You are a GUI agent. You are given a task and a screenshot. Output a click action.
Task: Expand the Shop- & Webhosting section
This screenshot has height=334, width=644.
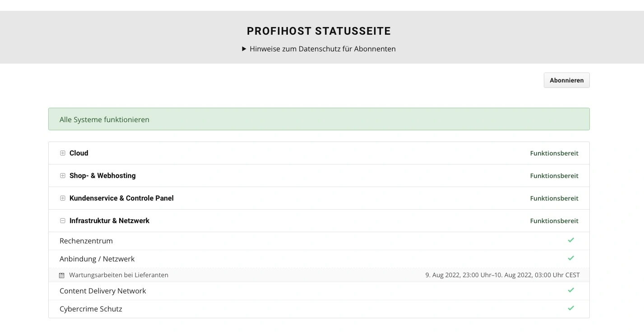63,175
